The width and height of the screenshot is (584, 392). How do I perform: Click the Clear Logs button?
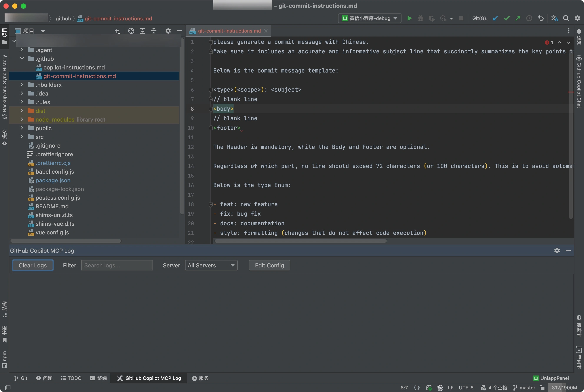tap(33, 265)
